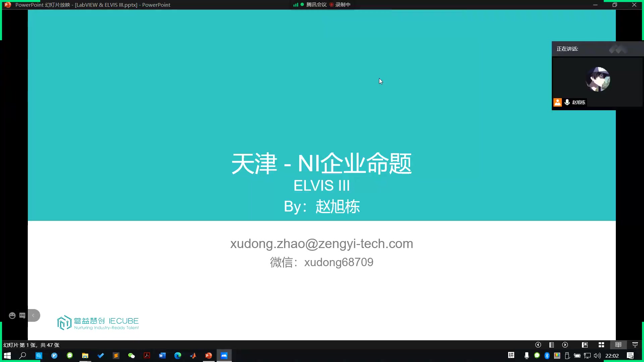Open the blue checkmark To Do app
The image size is (644, 362).
pos(101,356)
